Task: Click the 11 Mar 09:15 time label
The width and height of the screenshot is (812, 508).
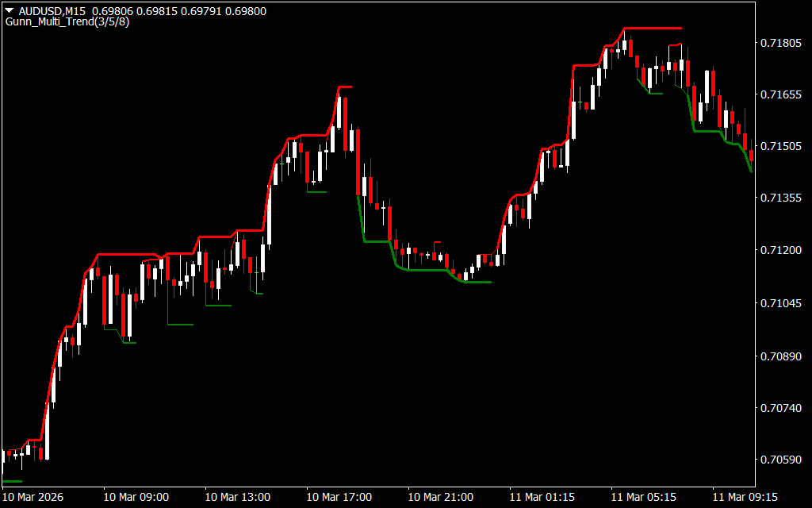Action: click(745, 497)
